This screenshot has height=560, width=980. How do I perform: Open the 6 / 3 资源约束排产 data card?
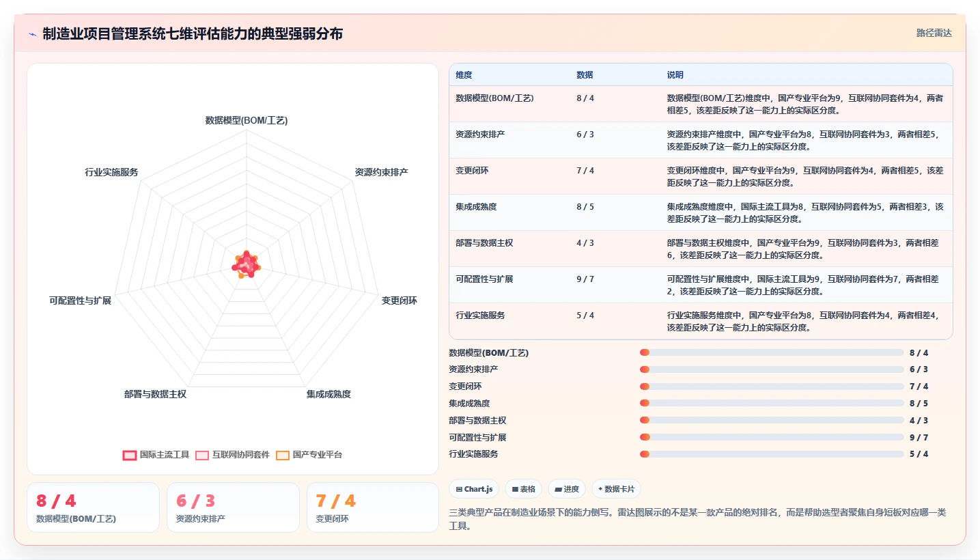tap(233, 507)
